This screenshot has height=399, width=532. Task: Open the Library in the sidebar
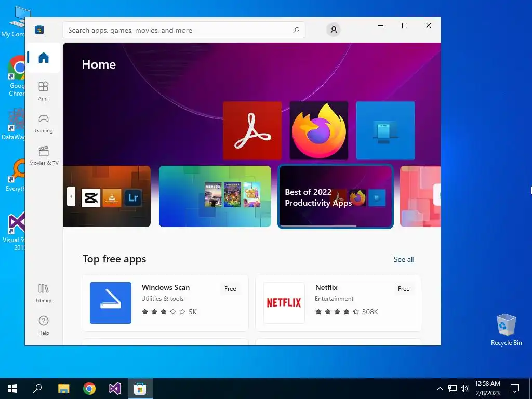click(44, 293)
